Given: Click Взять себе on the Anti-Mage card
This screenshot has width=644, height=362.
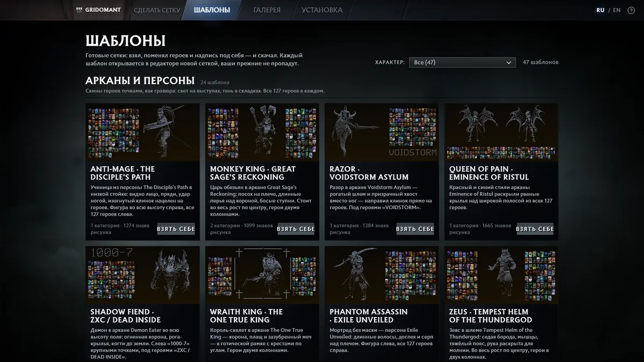Looking at the screenshot, I should tap(176, 229).
